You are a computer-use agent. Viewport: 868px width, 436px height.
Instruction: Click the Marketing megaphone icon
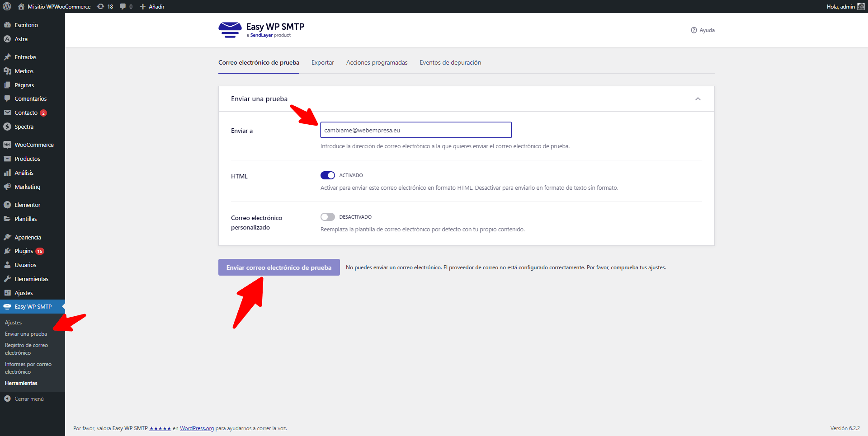(7, 187)
